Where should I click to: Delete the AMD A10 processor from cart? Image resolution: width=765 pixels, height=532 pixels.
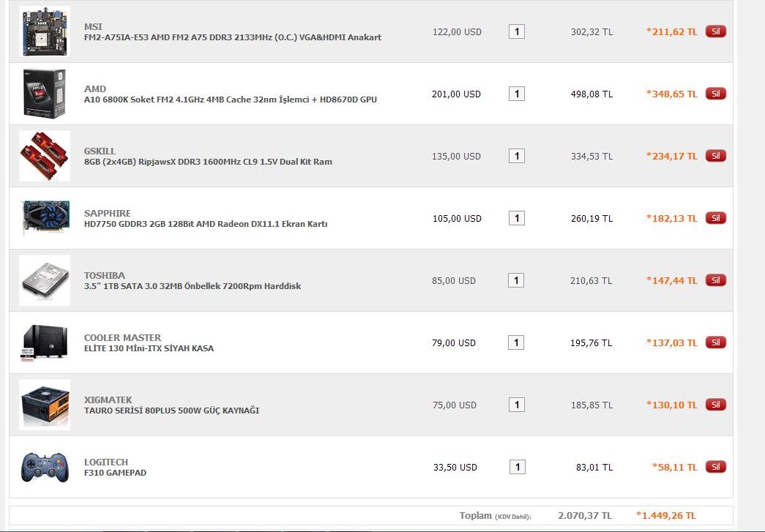716,94
